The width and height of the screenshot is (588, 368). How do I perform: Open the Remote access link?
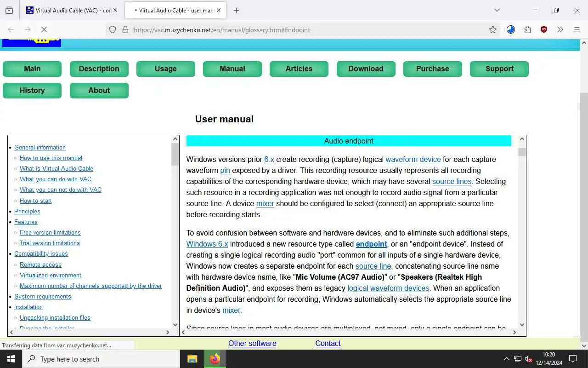40,264
